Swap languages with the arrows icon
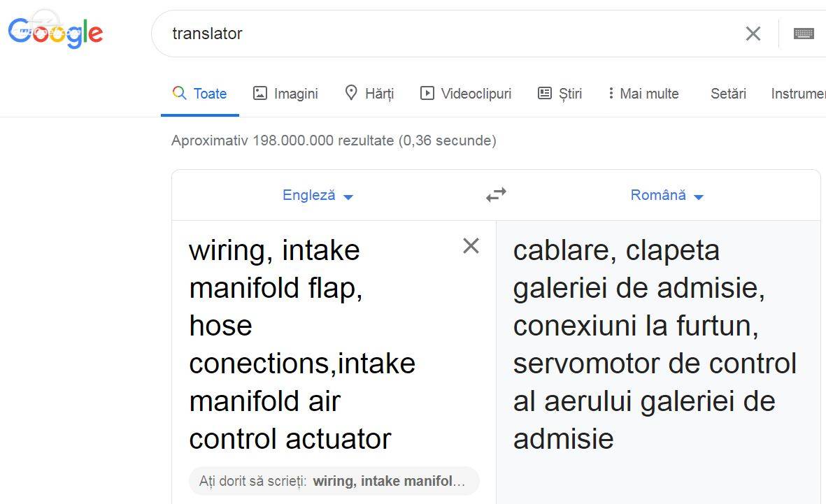Viewport: 826px width, 504px height. [x=497, y=195]
